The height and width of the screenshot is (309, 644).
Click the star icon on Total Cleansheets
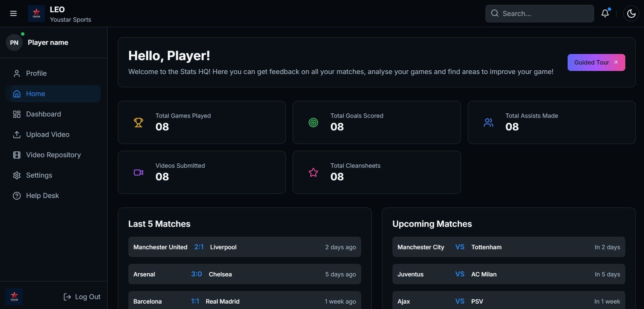point(313,172)
